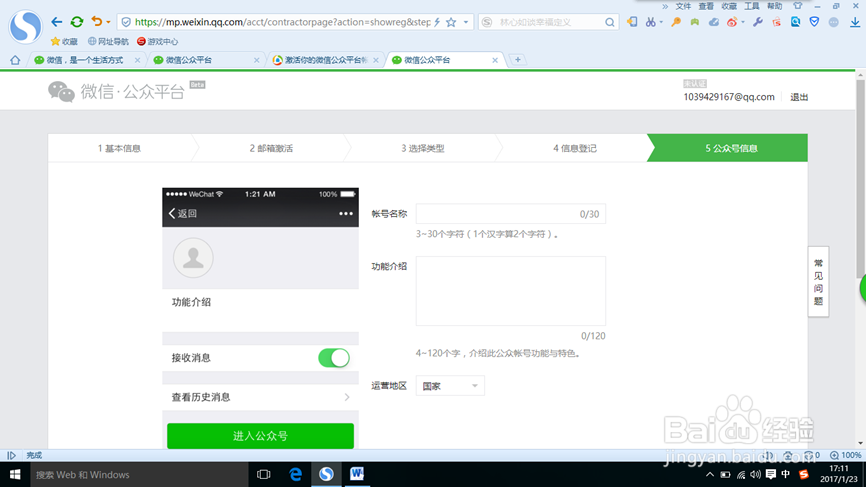
Task: Click the wrench tools icon
Action: (758, 22)
